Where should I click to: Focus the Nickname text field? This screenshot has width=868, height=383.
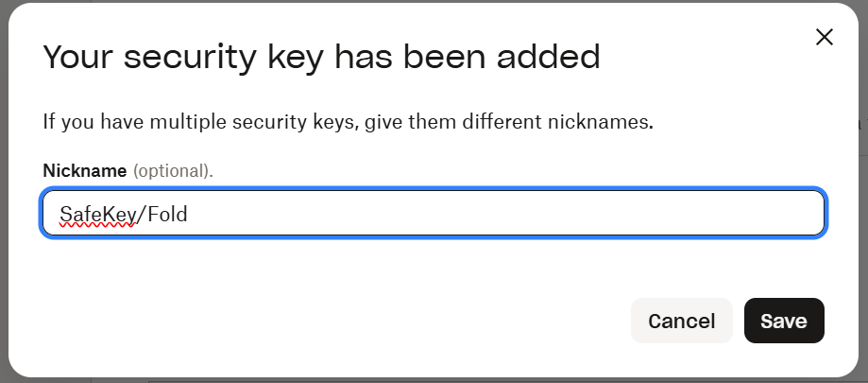(x=434, y=215)
